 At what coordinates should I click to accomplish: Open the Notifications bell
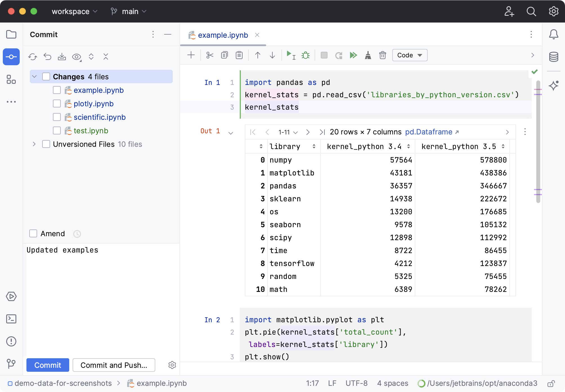(554, 34)
